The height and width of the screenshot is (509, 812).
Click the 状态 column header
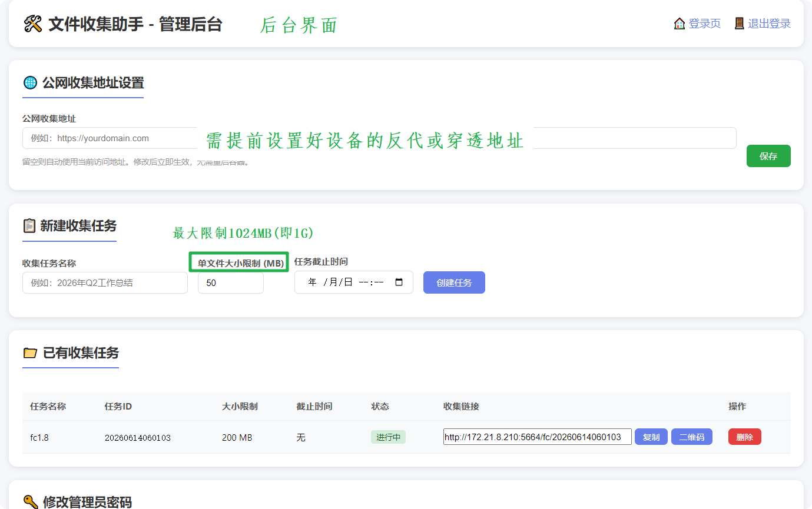[380, 407]
